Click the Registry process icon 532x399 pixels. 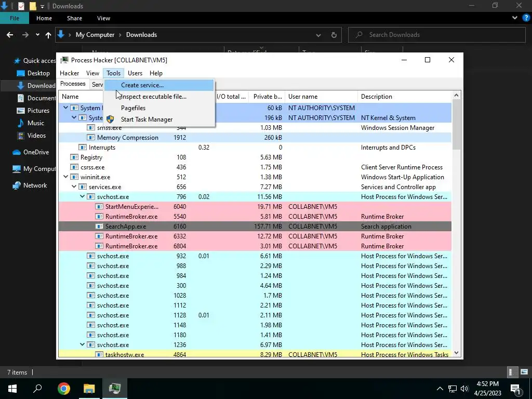(x=74, y=157)
